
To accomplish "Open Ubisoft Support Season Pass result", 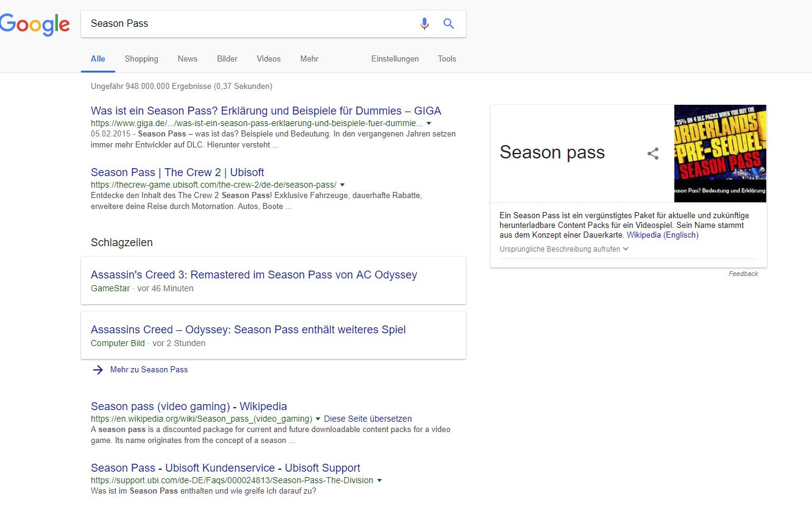I will point(225,468).
